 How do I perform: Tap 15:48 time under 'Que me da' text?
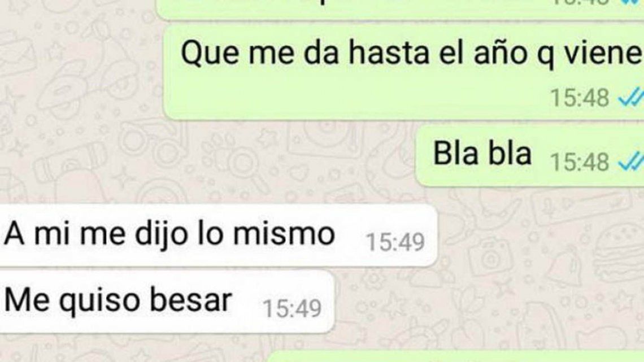[x=579, y=98]
